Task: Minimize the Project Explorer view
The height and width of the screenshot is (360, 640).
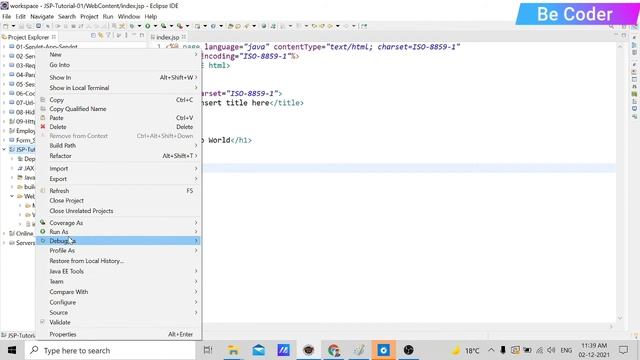Action: click(134, 36)
